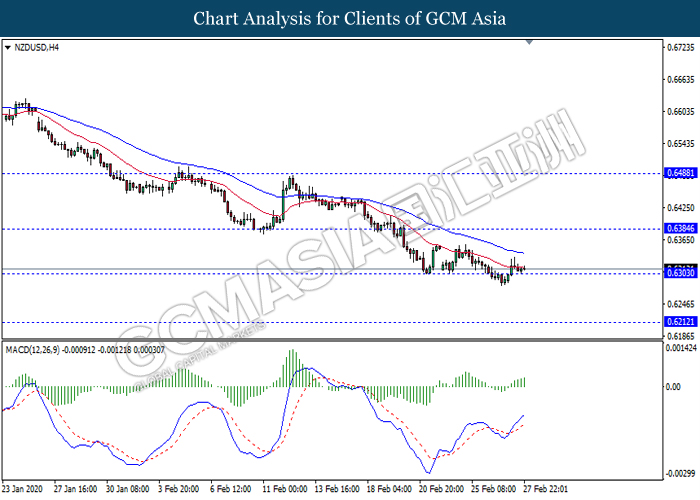Click the MACD -0.00299 scale value
This screenshot has width=700, height=500.
point(681,473)
